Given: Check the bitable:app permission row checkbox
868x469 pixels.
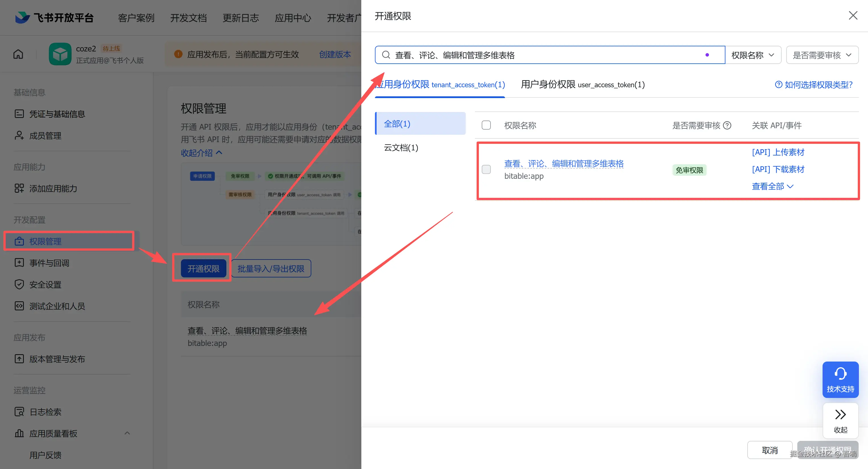Looking at the screenshot, I should click(486, 169).
